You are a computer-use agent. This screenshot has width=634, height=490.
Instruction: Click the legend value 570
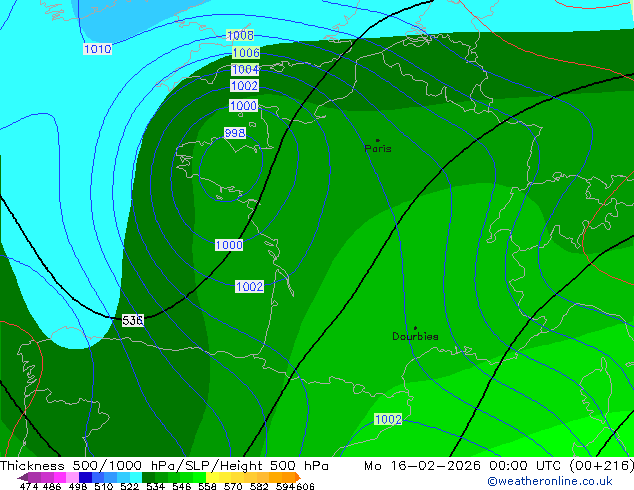(x=233, y=486)
